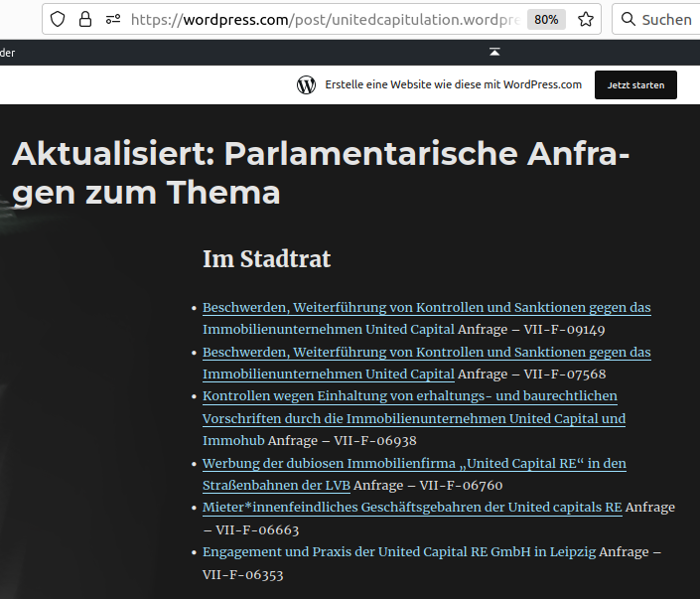Screen dimensions: 700x599
Task: Open Engagement und Praxis der United Capital link
Action: point(399,551)
